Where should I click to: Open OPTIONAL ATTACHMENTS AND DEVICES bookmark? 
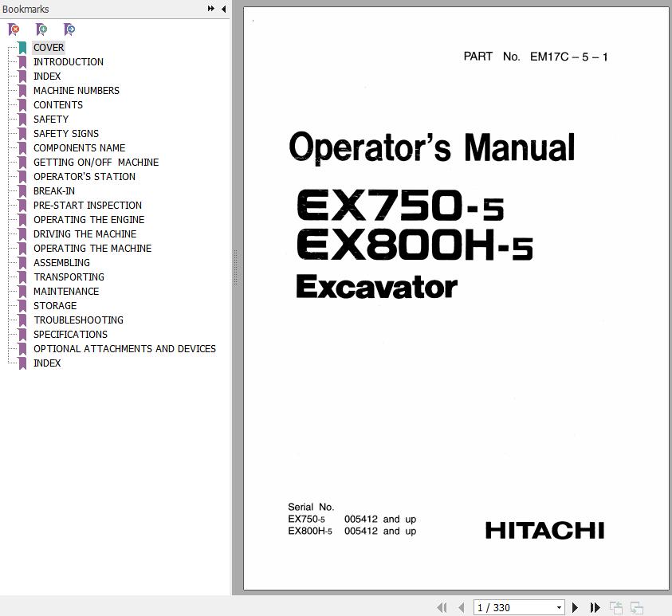pyautogui.click(x=124, y=349)
